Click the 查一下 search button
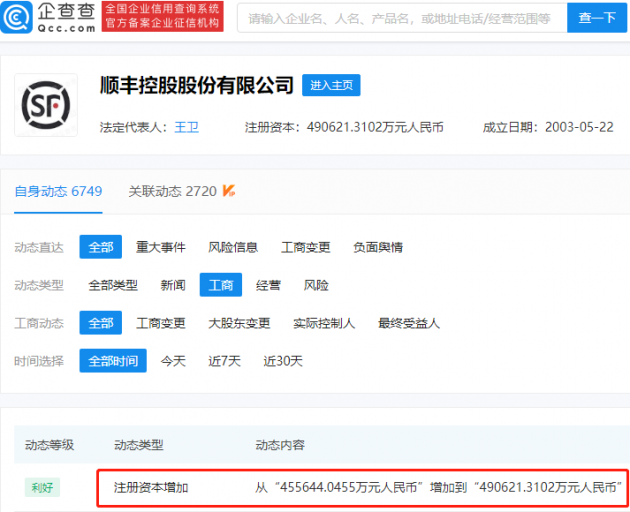 coord(597,18)
